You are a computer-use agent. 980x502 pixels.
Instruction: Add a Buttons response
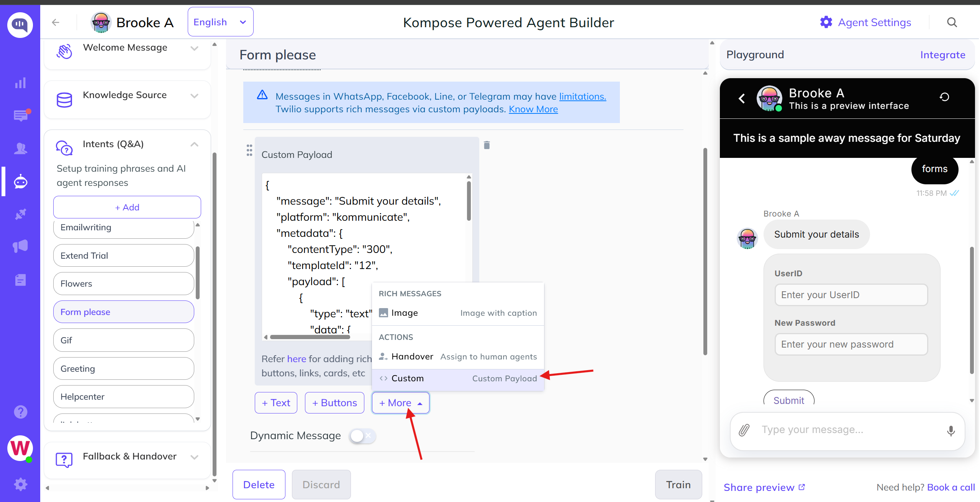pyautogui.click(x=334, y=403)
